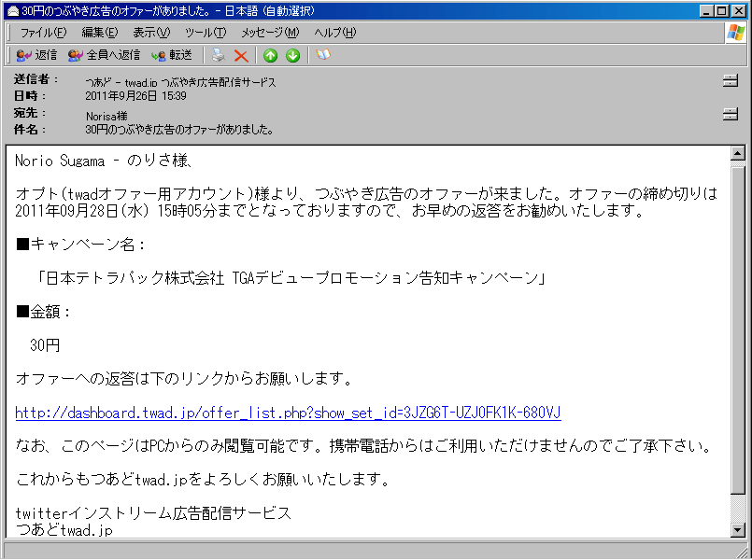The height and width of the screenshot is (560, 752).
Task: Click the vertical scrollbar thumb
Action: [737, 329]
